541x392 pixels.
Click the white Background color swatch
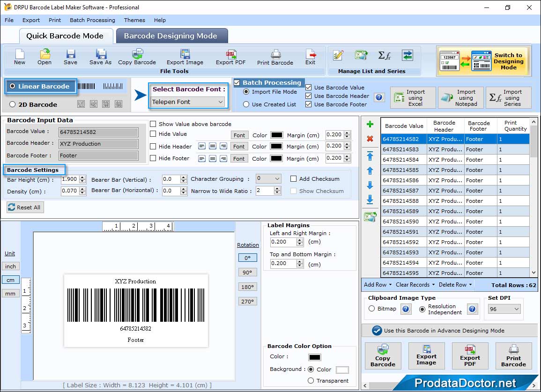342,370
